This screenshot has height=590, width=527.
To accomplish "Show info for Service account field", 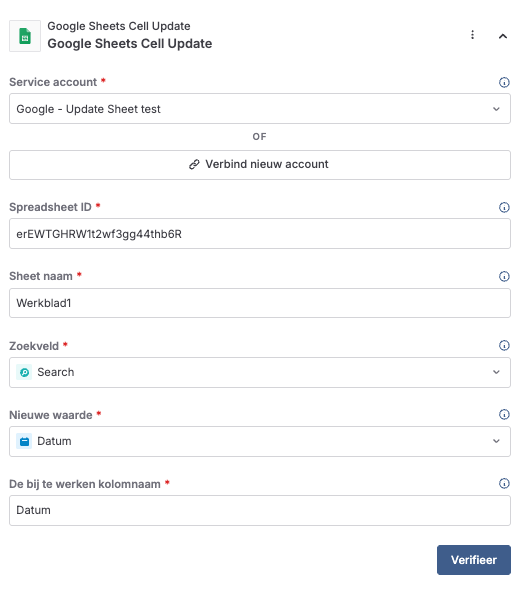I will point(504,82).
